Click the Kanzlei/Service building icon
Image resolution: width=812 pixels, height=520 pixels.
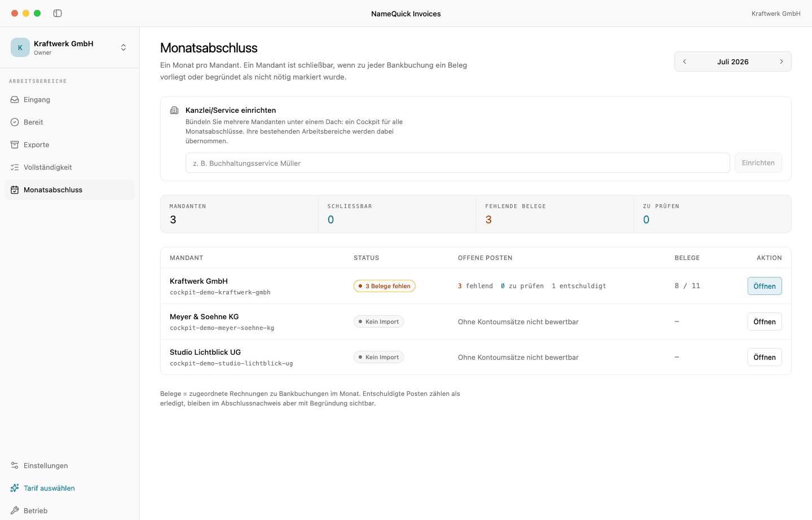(174, 111)
